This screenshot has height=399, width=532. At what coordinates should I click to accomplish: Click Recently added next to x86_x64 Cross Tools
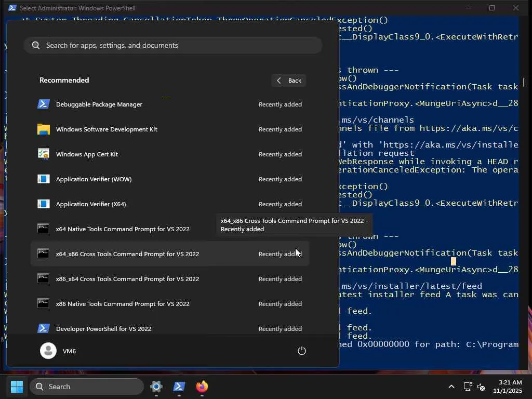pyautogui.click(x=280, y=279)
